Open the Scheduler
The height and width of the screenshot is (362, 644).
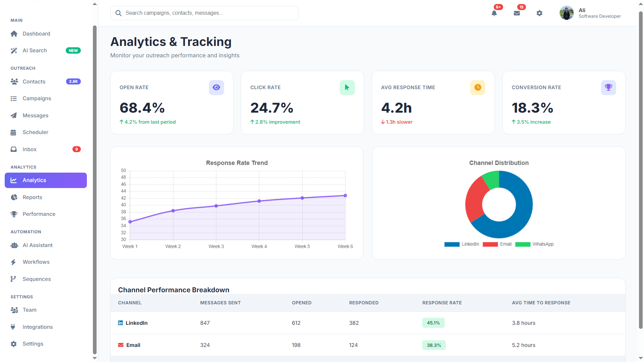(35, 132)
